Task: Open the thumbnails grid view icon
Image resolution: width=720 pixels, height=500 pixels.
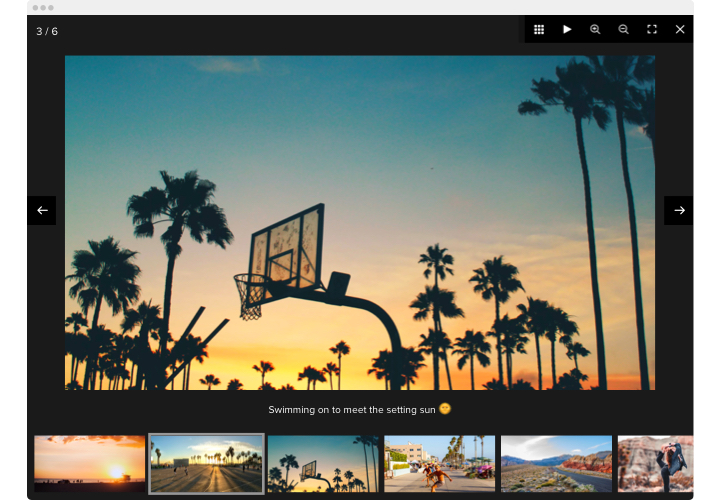Action: click(539, 30)
